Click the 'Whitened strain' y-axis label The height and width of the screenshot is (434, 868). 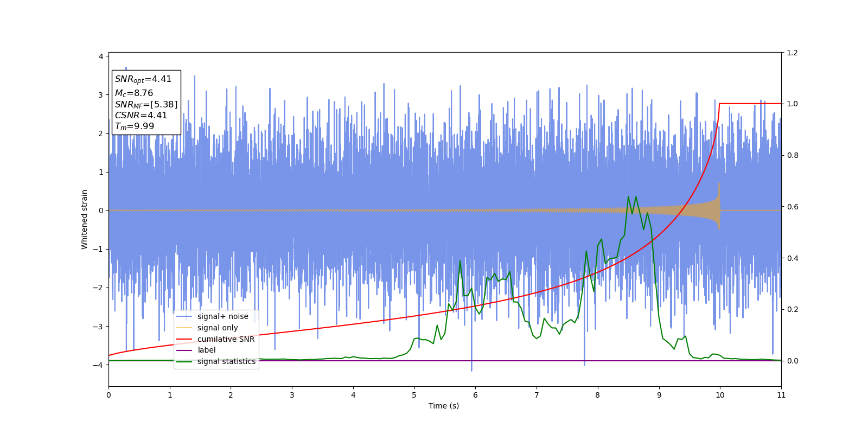click(85, 219)
